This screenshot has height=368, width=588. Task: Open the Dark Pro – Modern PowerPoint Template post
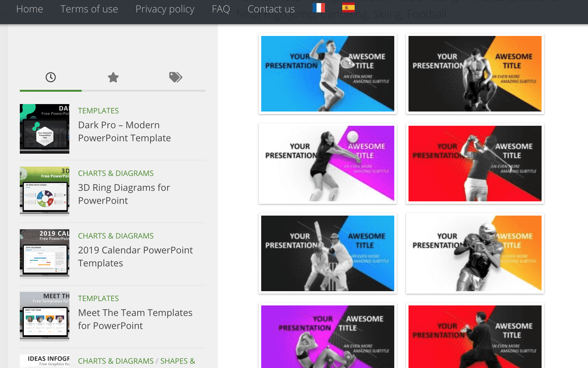[124, 131]
